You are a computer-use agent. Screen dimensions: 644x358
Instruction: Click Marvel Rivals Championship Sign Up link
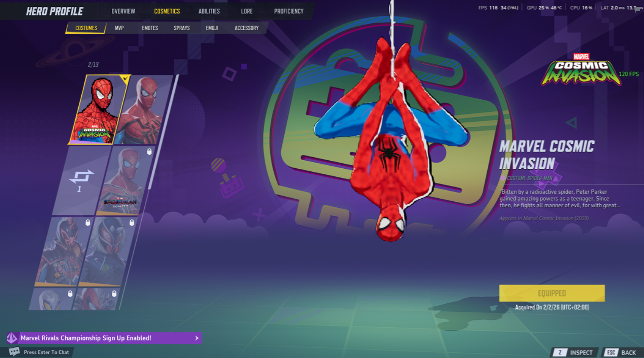click(x=86, y=338)
